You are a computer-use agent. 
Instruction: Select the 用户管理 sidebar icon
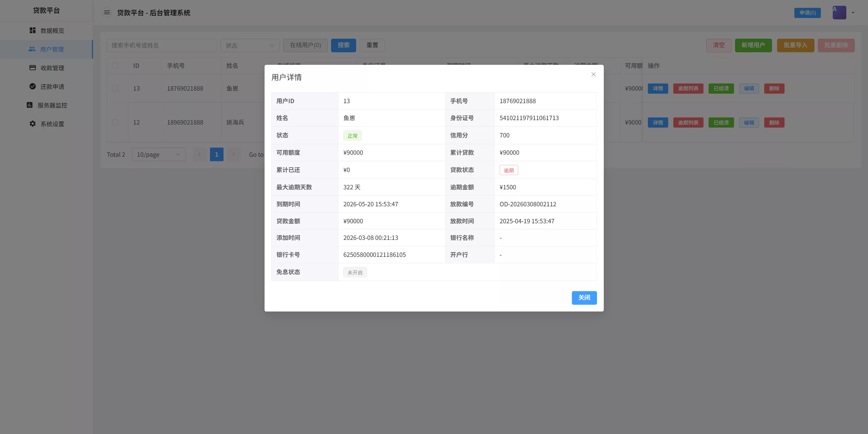[32, 49]
